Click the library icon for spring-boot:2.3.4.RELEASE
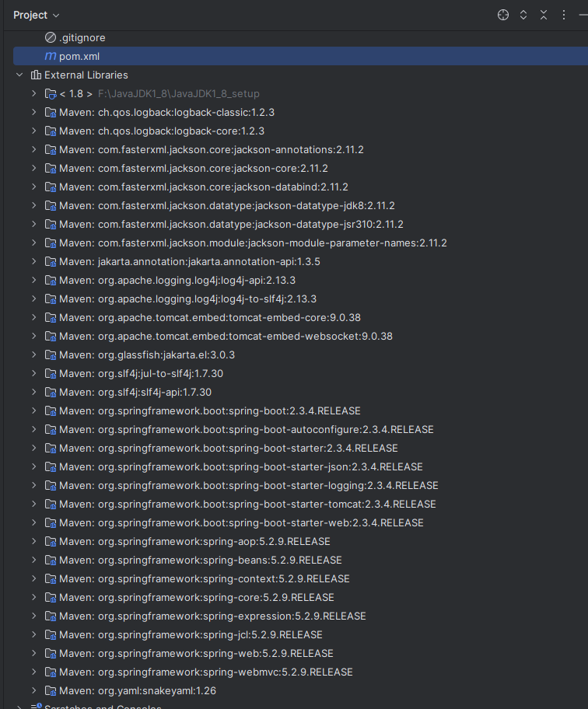 pos(51,411)
